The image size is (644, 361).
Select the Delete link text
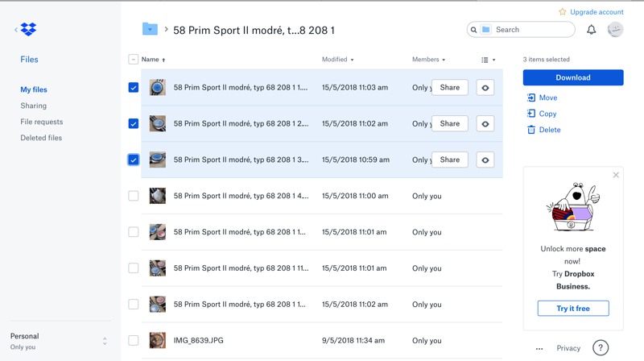pos(550,130)
